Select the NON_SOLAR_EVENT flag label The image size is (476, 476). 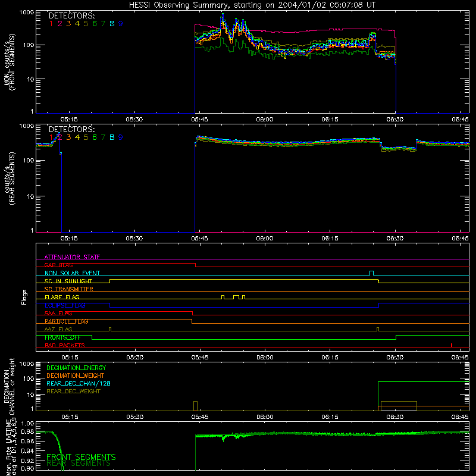click(72, 273)
